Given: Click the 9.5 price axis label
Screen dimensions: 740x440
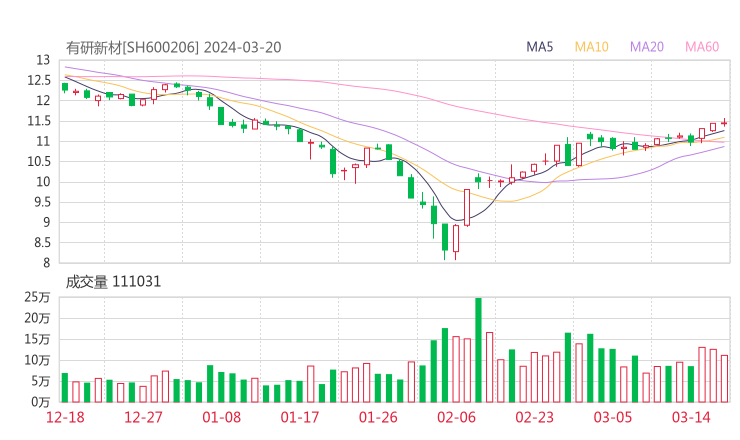Looking at the screenshot, I should click(41, 202).
